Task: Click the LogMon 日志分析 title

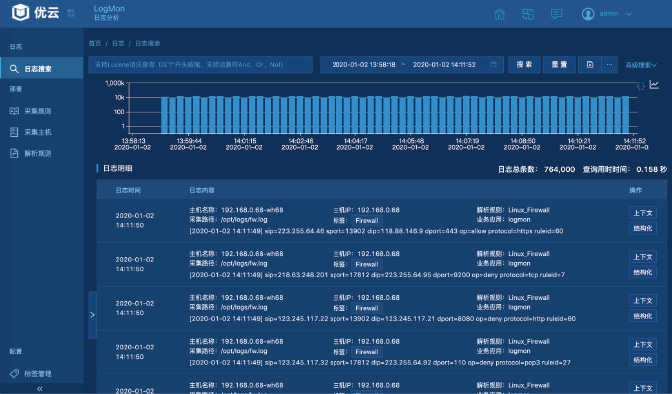Action: click(109, 12)
